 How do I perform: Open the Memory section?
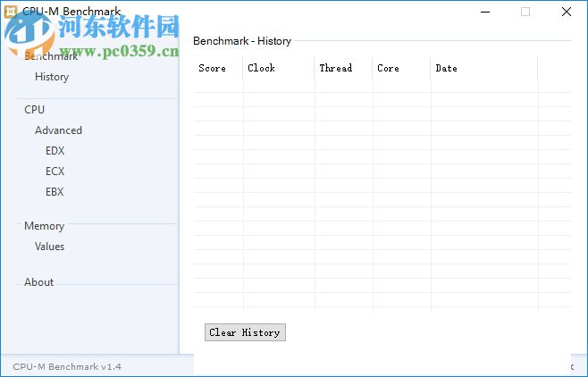coord(45,226)
